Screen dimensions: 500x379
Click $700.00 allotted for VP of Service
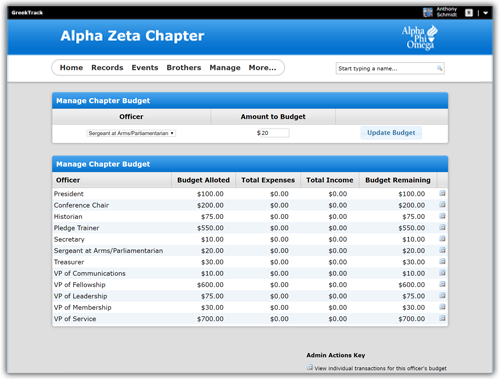coord(210,319)
